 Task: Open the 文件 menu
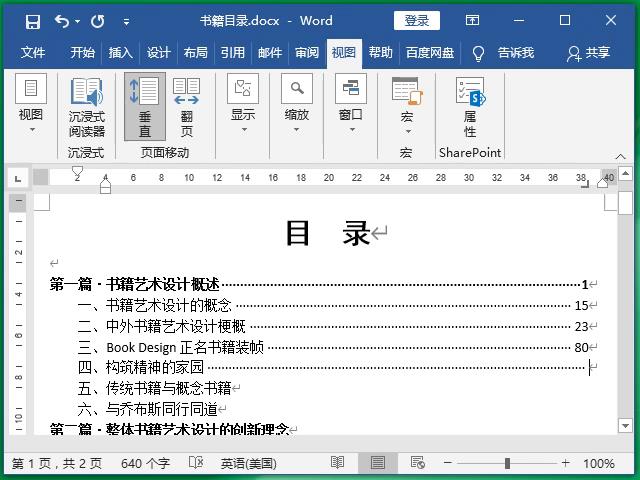33,53
